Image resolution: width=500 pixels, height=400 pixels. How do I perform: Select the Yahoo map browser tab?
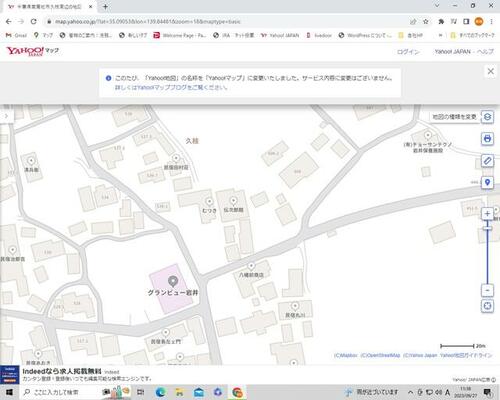click(50, 7)
